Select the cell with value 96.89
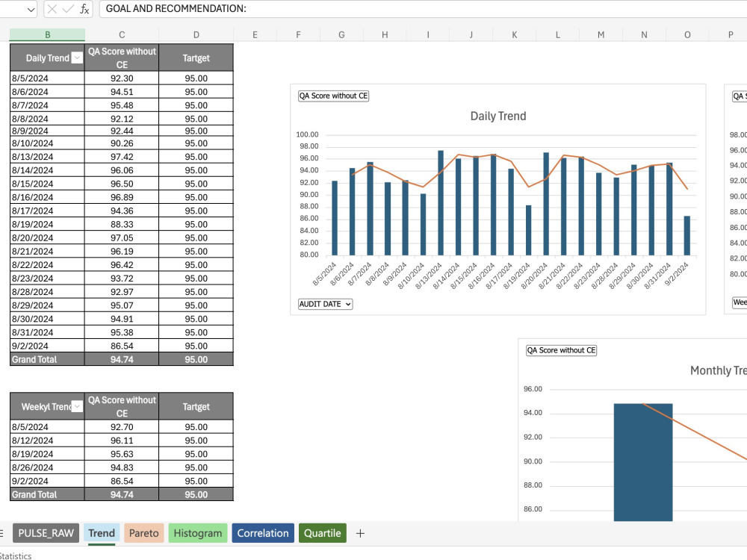Screen dimensions: 747x560 (x=122, y=197)
